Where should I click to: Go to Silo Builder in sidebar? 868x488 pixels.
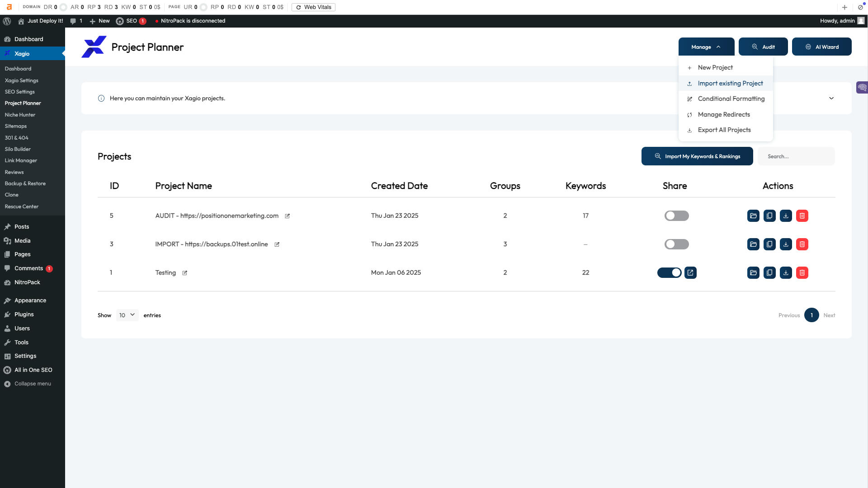tap(18, 149)
